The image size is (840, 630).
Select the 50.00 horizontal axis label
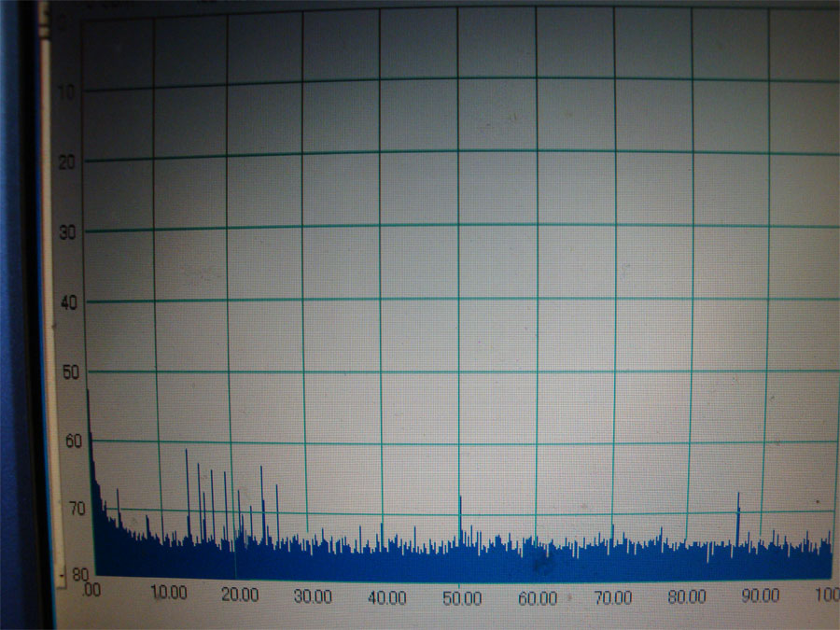tap(461, 596)
